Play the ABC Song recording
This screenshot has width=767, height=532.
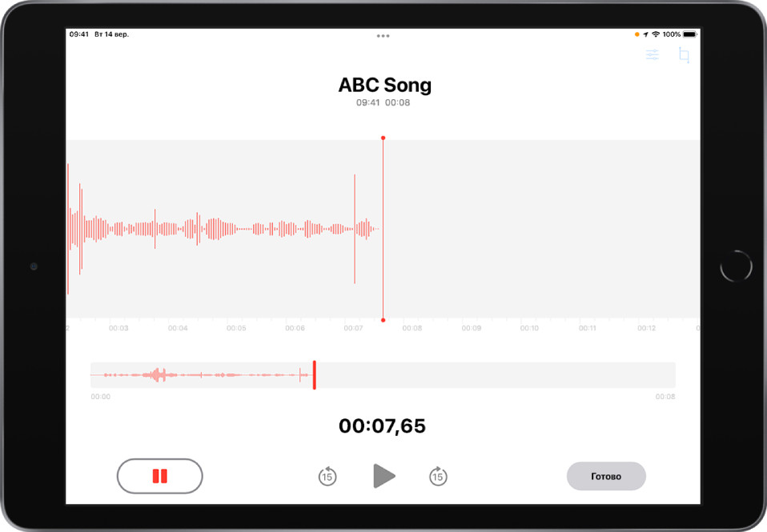384,476
